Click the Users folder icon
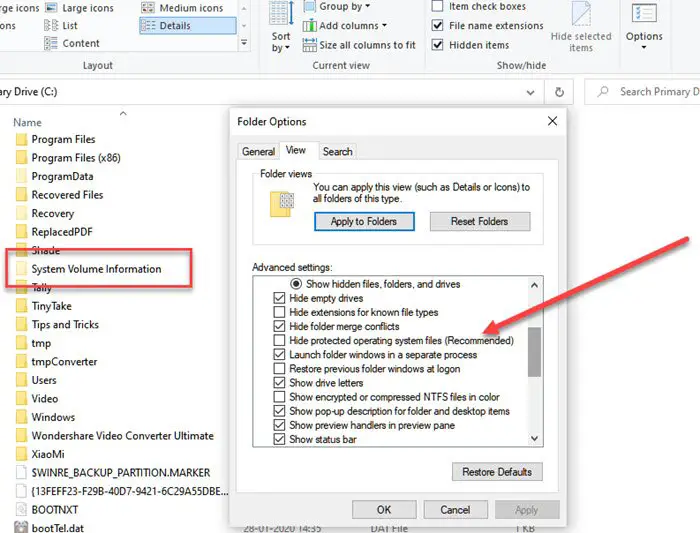 (21, 380)
